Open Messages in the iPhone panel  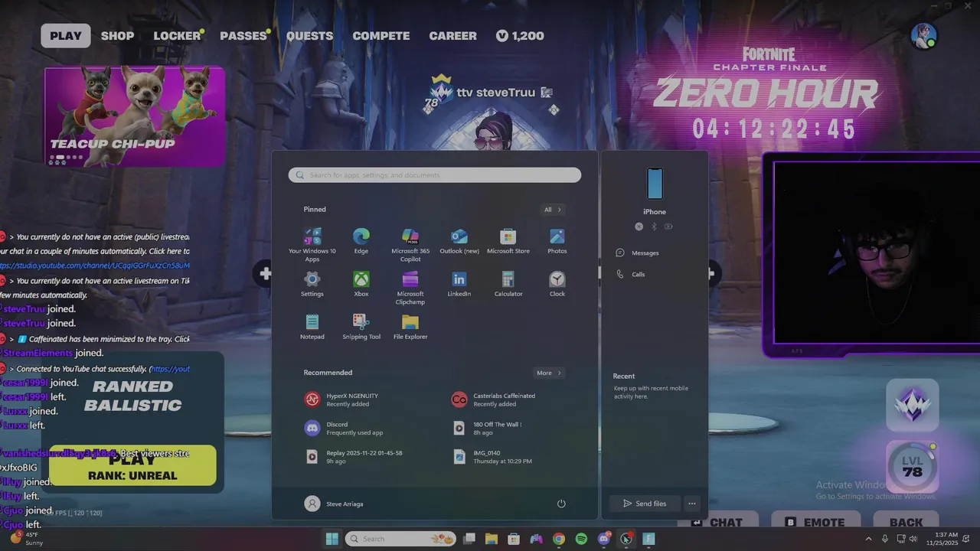(x=638, y=253)
